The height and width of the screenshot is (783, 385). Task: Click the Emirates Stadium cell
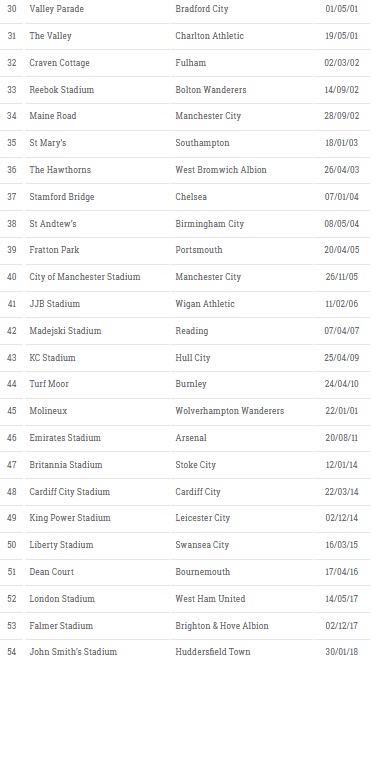pyautogui.click(x=65, y=437)
